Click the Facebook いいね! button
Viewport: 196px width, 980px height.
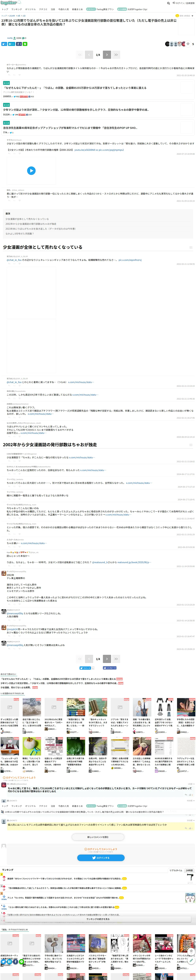110,668
